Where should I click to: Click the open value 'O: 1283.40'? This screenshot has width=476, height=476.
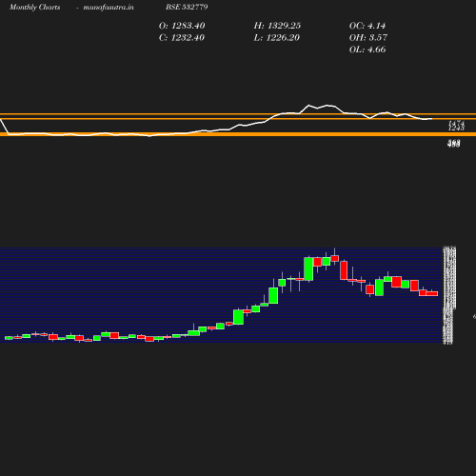pyautogui.click(x=182, y=26)
